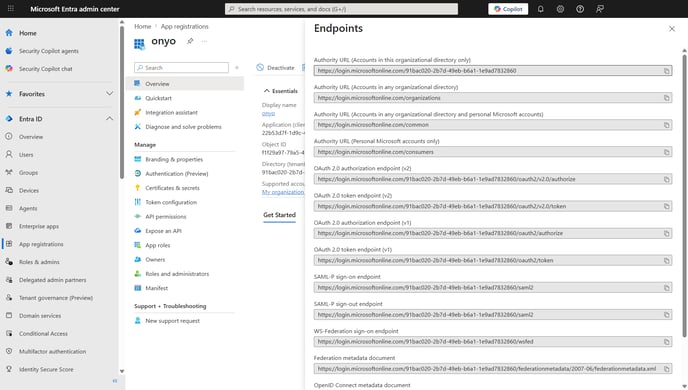Image resolution: width=688 pixels, height=390 pixels.
Task: Click App registrations breadcrumb link
Action: pos(185,26)
